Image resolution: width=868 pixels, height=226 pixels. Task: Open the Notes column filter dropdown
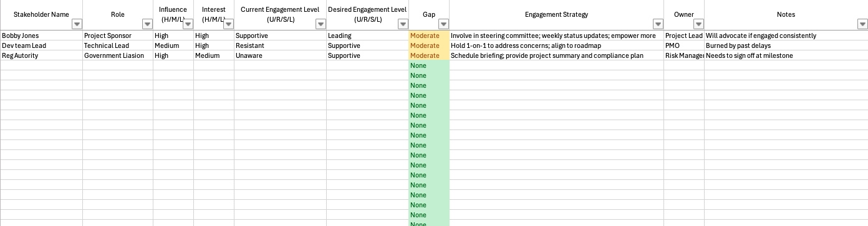862,24
